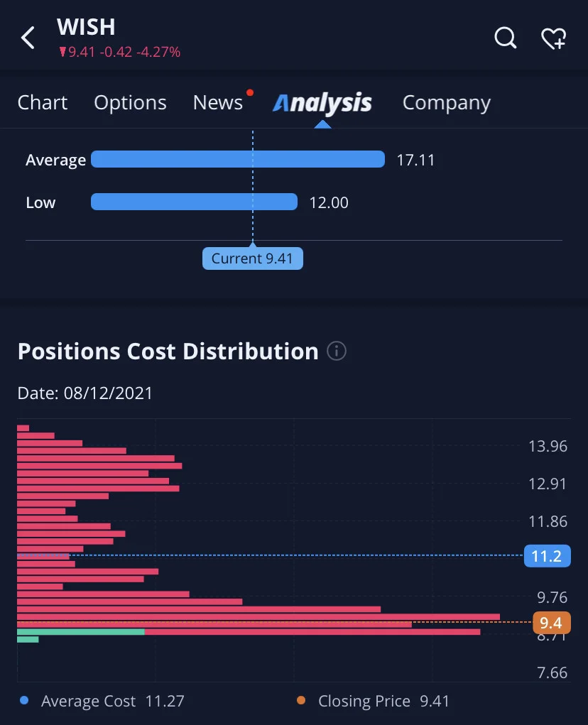The image size is (588, 725).
Task: Open the search magnifier icon
Action: [505, 38]
